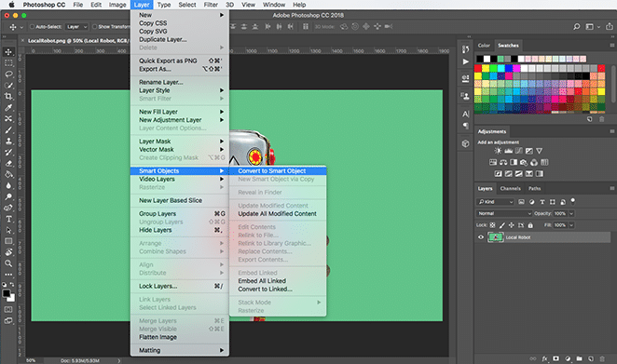617x364 pixels.
Task: Select the Zoom tool in toolbox
Action: [8, 263]
